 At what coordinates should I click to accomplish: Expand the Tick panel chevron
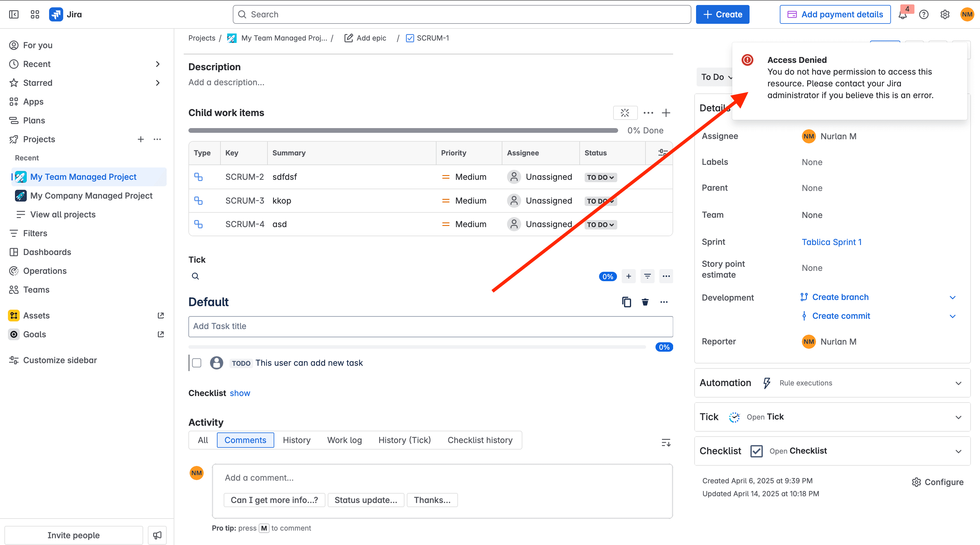coord(958,417)
